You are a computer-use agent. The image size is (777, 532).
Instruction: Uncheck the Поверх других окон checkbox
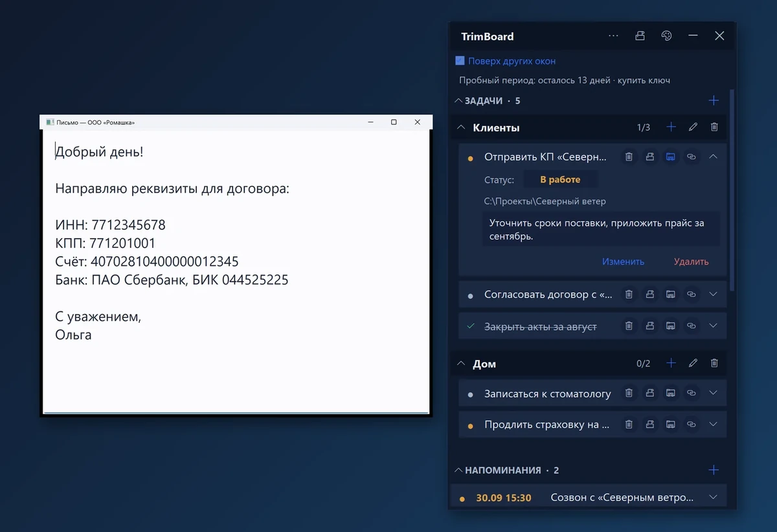point(460,61)
